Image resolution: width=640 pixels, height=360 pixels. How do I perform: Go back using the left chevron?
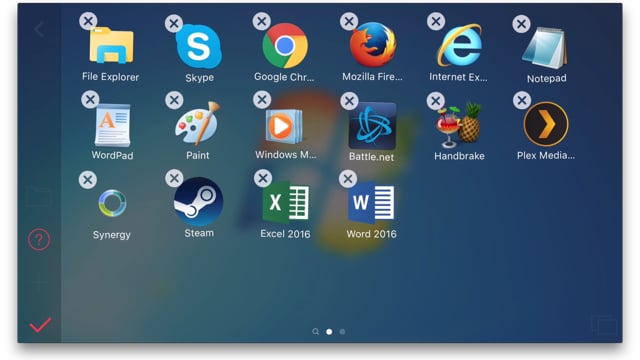click(x=39, y=29)
